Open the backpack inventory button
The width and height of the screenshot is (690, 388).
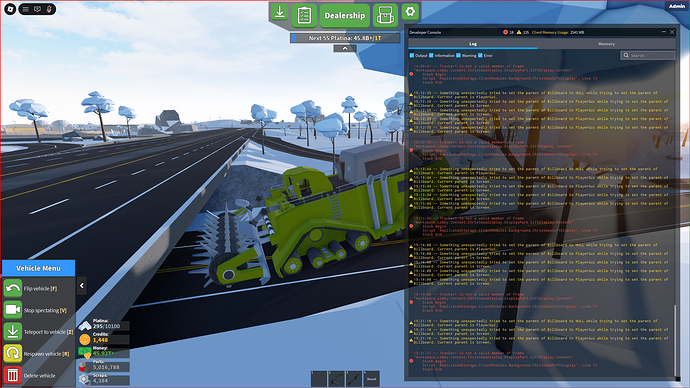[x=385, y=16]
